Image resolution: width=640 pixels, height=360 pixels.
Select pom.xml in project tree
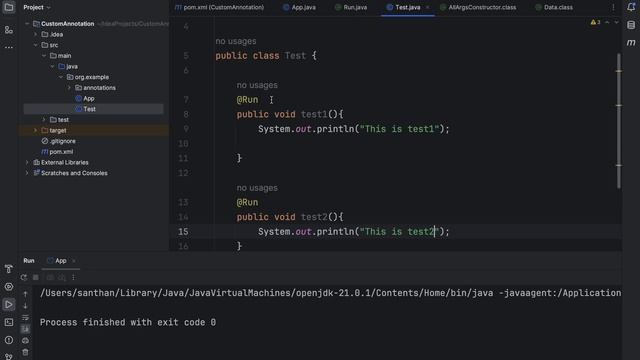(x=57, y=152)
